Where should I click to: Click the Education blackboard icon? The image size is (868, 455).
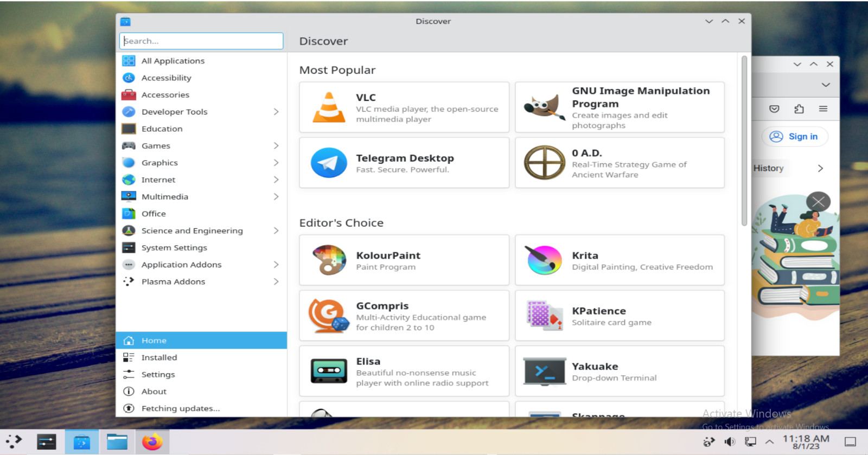tap(129, 129)
